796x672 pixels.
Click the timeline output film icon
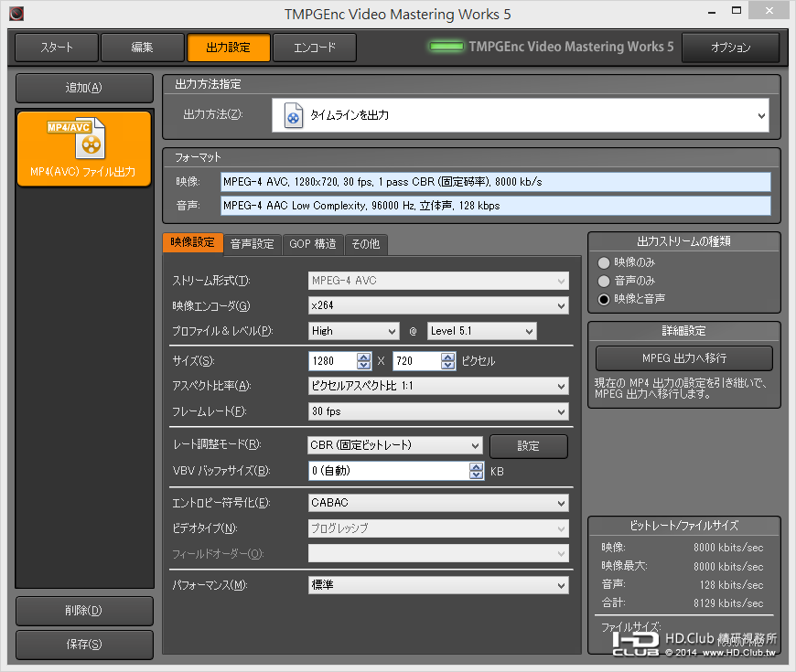pos(293,116)
